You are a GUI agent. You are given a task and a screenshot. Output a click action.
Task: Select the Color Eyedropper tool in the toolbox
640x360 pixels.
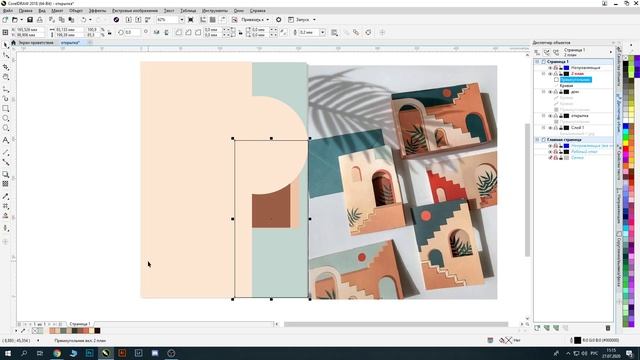point(6,196)
